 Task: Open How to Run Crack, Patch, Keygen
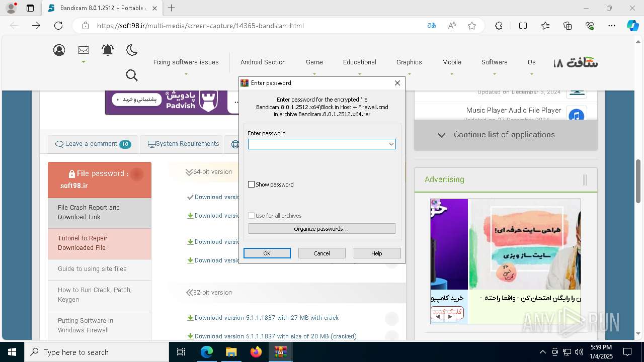[x=100, y=295]
